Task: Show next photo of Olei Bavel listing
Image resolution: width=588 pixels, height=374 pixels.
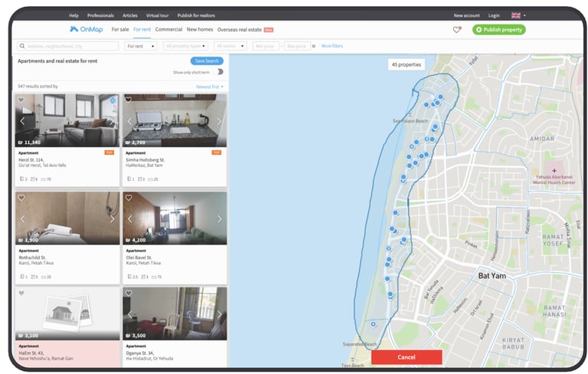Action: [220, 218]
